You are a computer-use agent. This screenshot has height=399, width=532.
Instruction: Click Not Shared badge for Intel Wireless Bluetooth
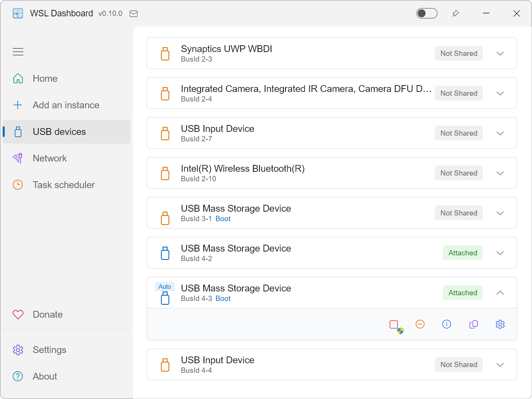tap(459, 173)
